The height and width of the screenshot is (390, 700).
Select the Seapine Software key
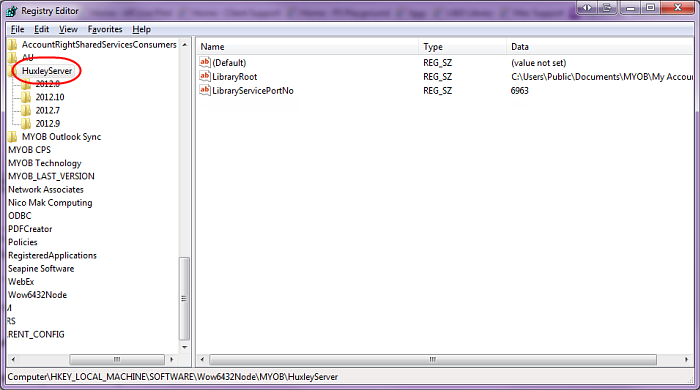click(x=41, y=269)
